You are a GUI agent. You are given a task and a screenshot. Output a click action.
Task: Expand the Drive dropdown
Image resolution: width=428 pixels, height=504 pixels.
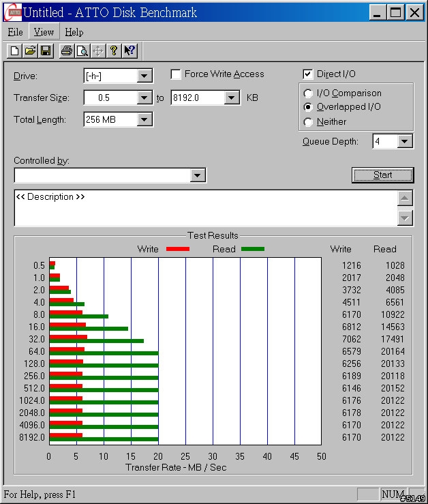coord(144,76)
